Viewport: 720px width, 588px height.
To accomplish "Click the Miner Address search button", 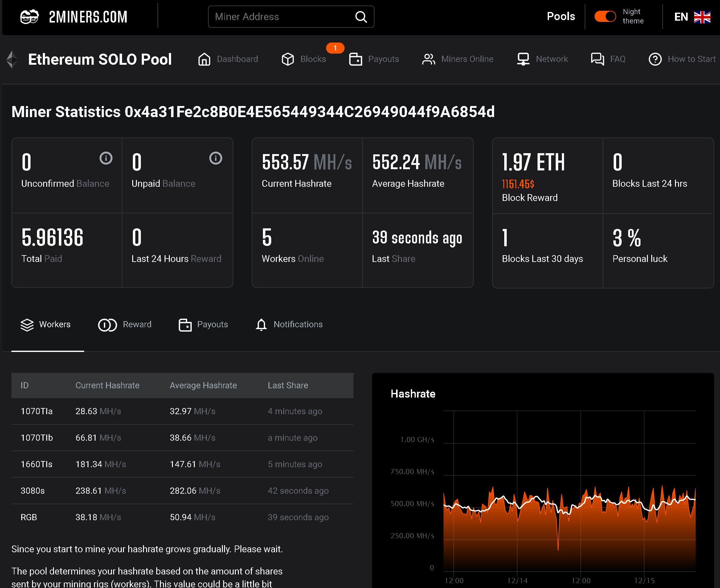I will point(361,16).
